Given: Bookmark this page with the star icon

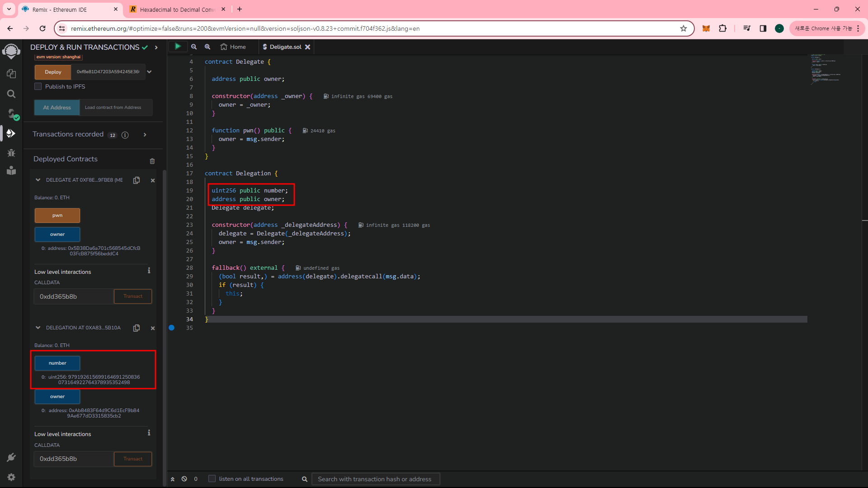Looking at the screenshot, I should pyautogui.click(x=684, y=28).
